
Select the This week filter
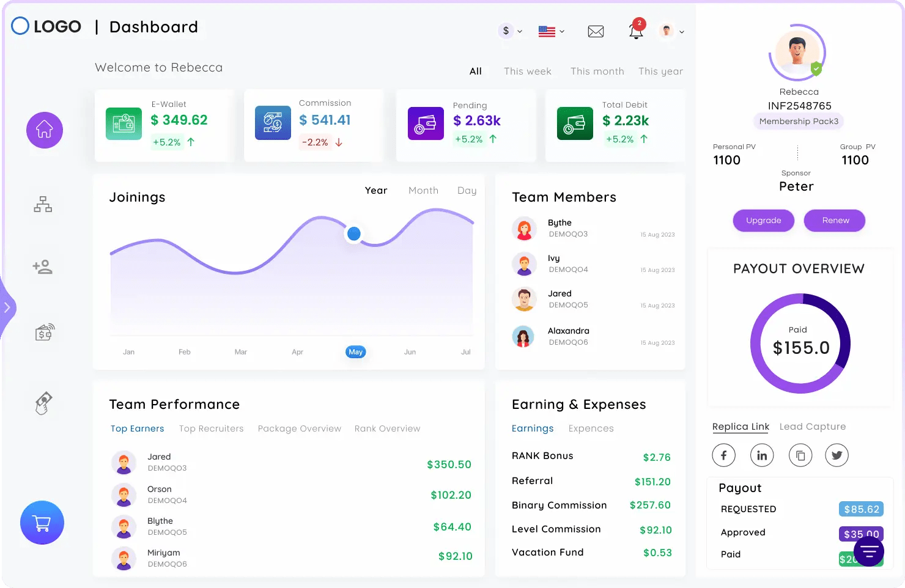click(x=527, y=71)
